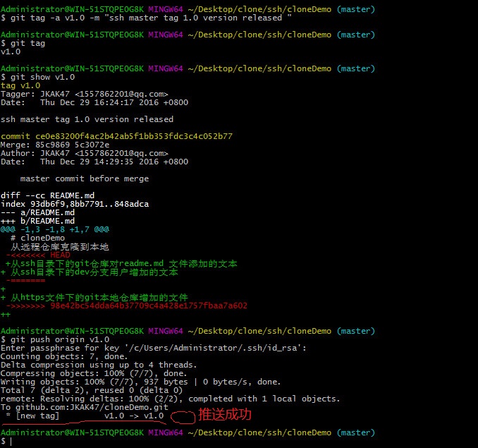Click the empty prompt cursor at bottom

pos(11,441)
